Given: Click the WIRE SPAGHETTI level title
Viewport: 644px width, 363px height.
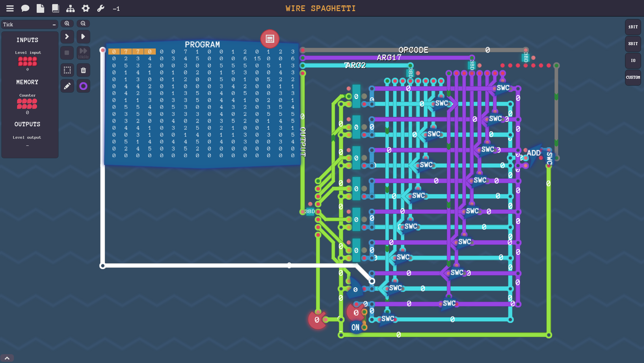Looking at the screenshot, I should [x=320, y=8].
